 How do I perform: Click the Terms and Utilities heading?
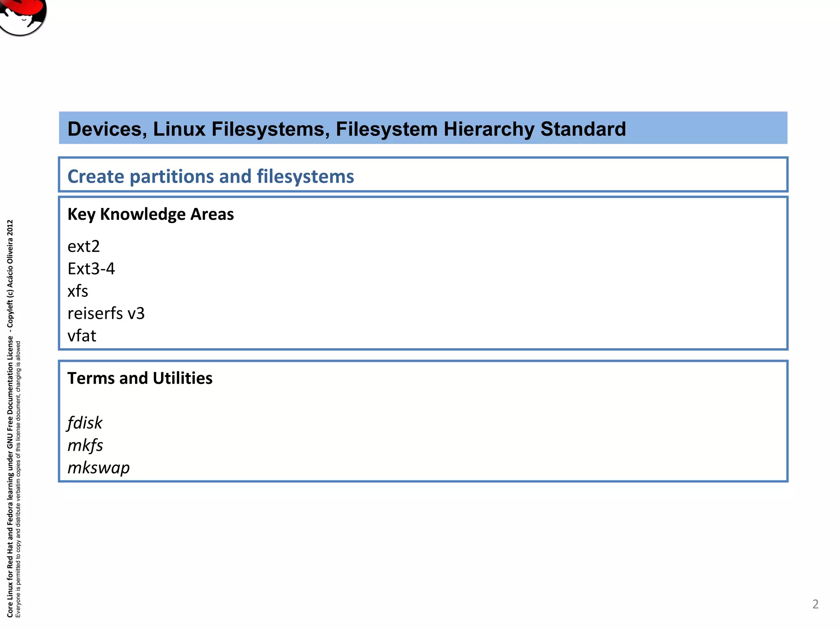pos(140,378)
